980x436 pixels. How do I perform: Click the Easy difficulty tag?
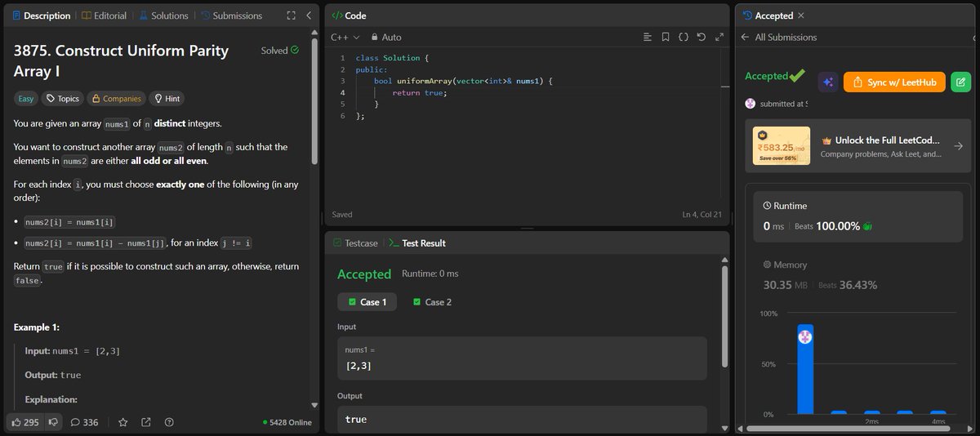(26, 99)
